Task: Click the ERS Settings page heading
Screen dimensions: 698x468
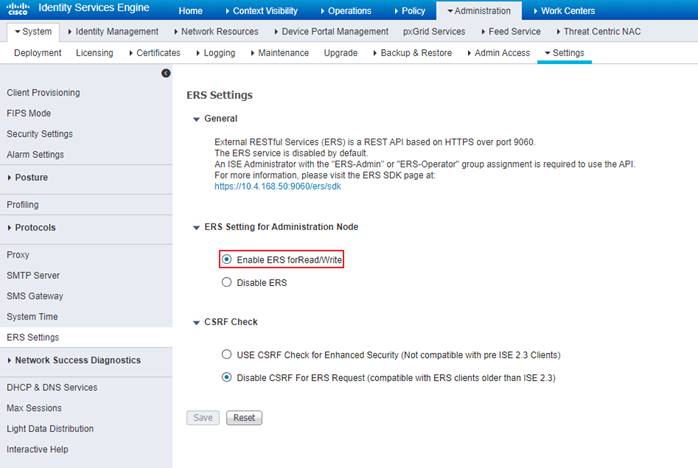Action: coord(219,95)
